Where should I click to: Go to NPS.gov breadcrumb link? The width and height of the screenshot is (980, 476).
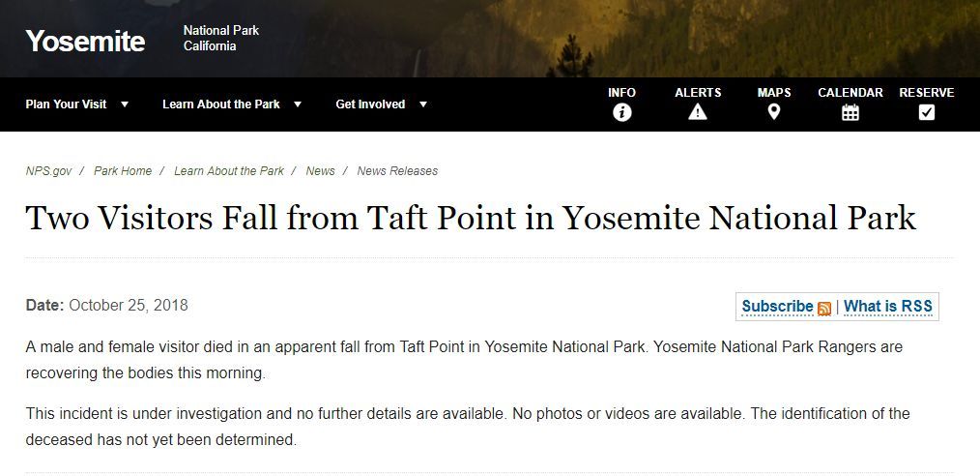(x=48, y=171)
